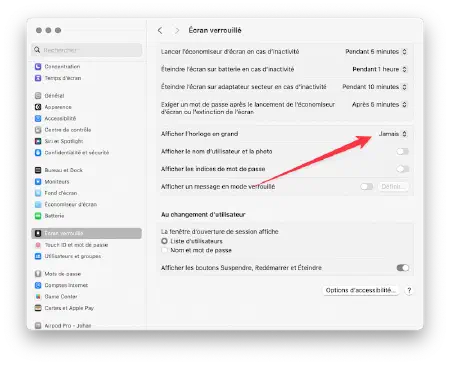
Task: Open Siri et Spotlight icon
Action: (38, 141)
